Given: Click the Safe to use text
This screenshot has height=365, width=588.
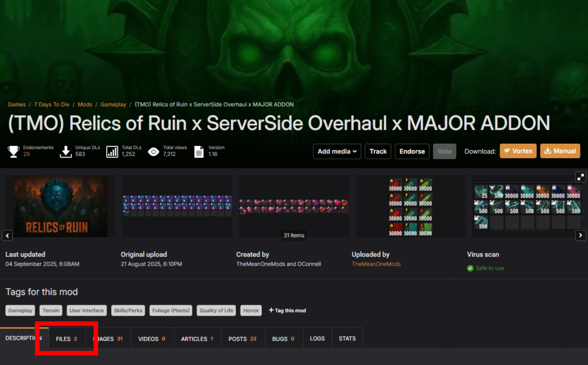Looking at the screenshot, I should [490, 268].
